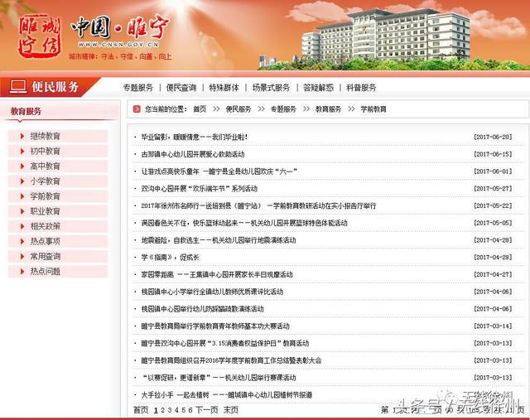
Task: Click the red 睢城守信 seal logo
Action: [39, 36]
